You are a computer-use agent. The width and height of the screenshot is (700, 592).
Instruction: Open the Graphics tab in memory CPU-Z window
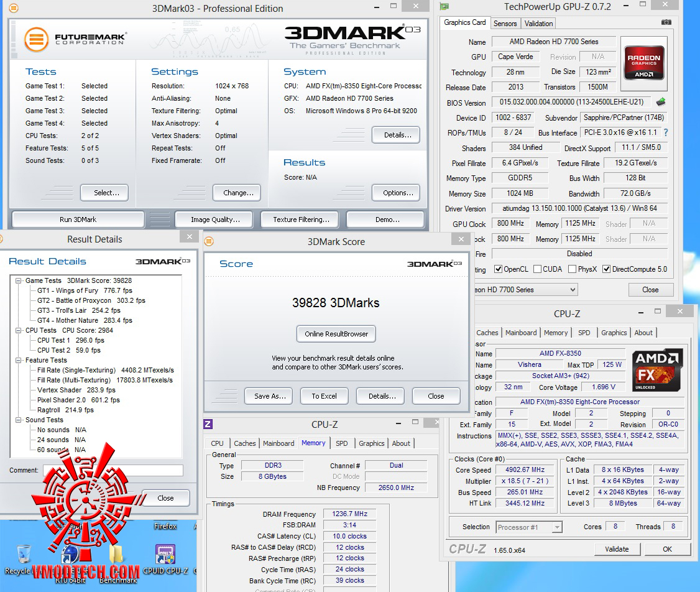click(371, 443)
